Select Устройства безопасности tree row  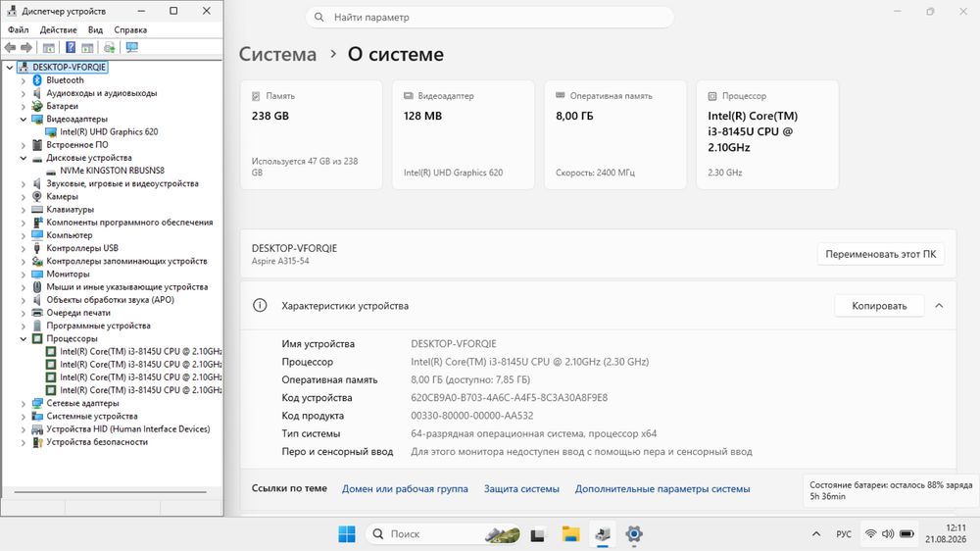point(97,442)
